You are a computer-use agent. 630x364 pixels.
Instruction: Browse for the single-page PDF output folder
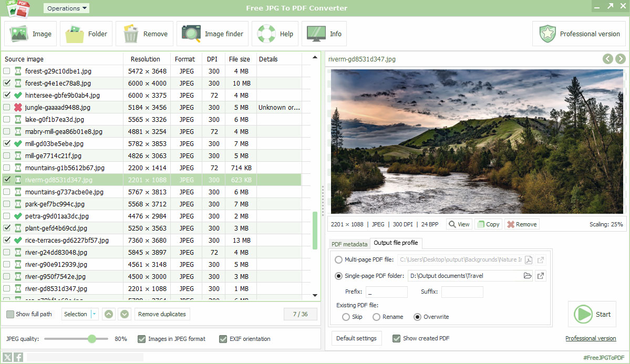528,275
